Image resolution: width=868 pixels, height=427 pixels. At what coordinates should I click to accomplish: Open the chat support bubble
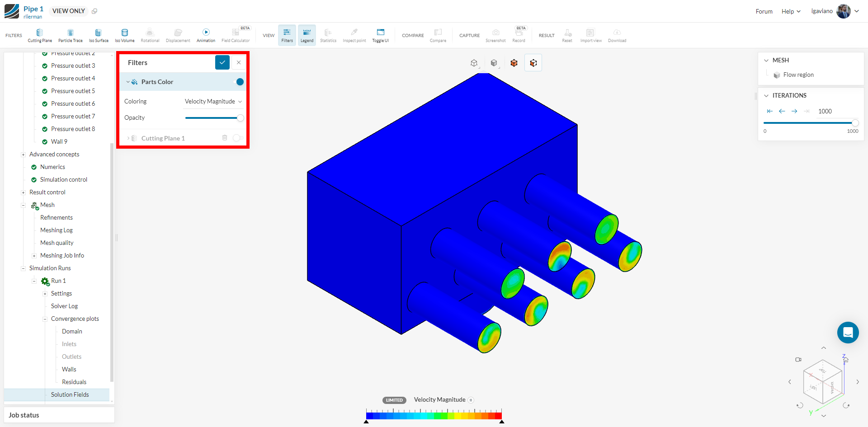[848, 333]
